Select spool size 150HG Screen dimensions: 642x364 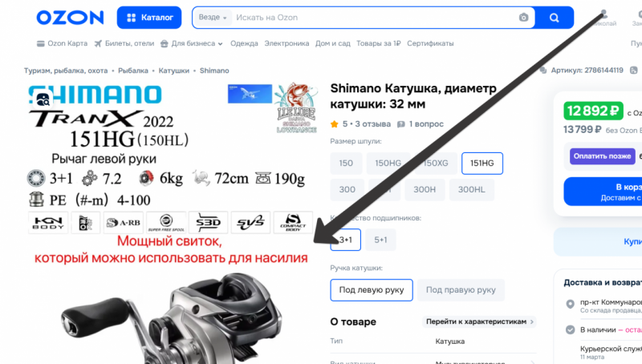[x=388, y=164]
